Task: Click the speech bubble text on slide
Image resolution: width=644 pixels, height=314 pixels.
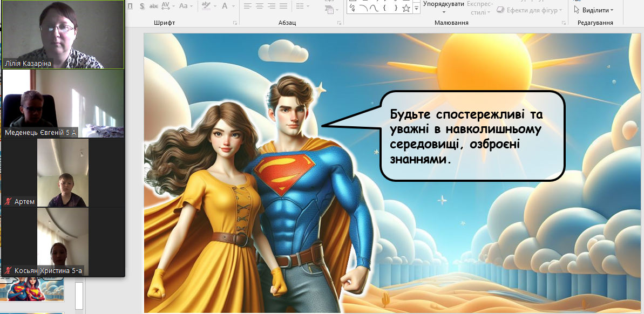Action: (465, 136)
